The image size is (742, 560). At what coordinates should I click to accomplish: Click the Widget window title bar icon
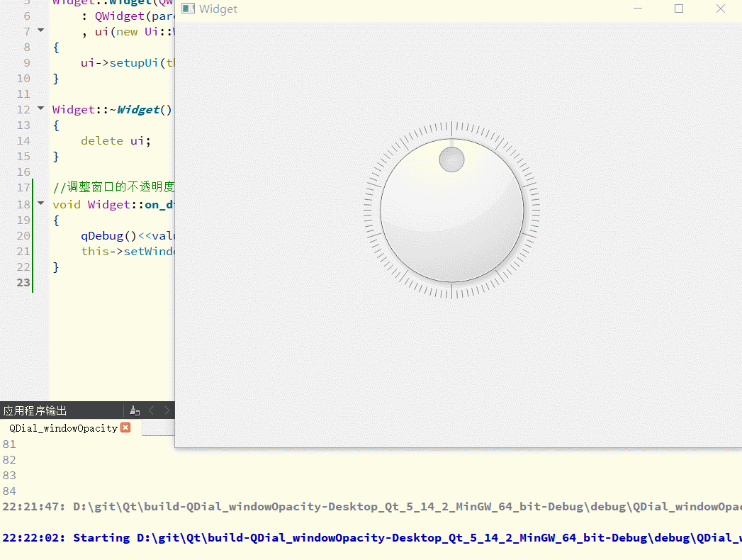point(189,9)
